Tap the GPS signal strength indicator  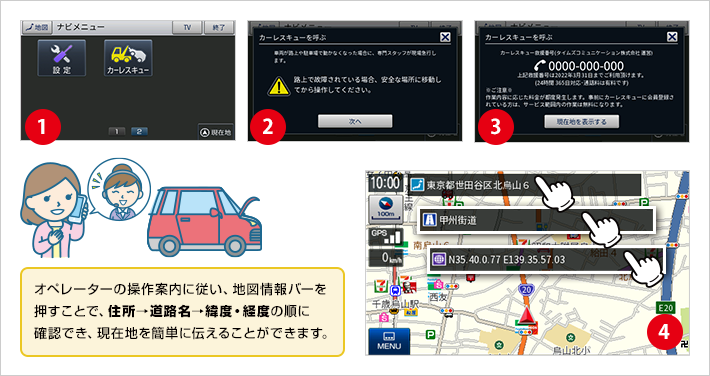click(385, 237)
